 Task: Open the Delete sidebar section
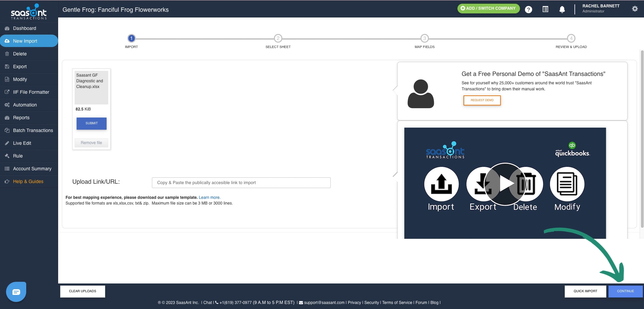29,54
